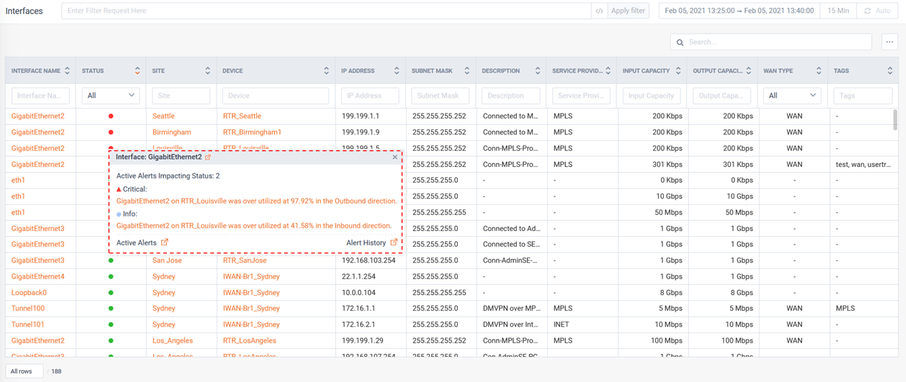Click the table vertical scrollbar thumb
Image resolution: width=906 pixels, height=382 pixels.
point(895,119)
